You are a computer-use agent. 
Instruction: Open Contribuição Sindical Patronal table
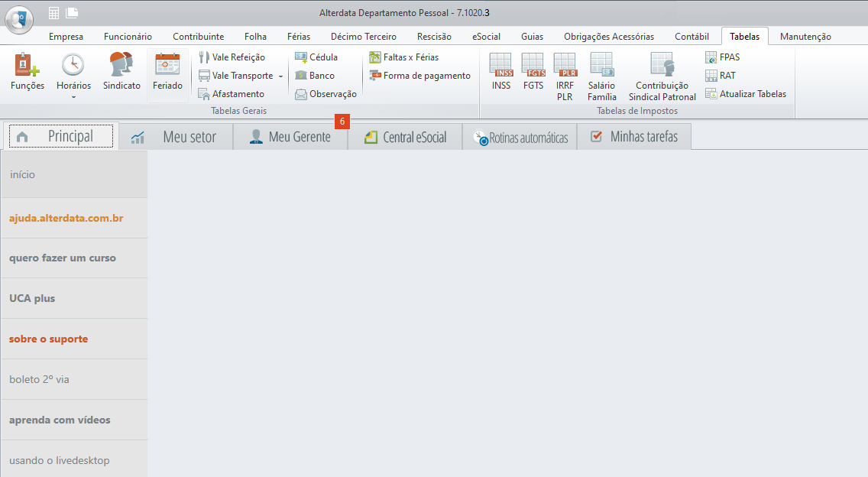(662, 76)
